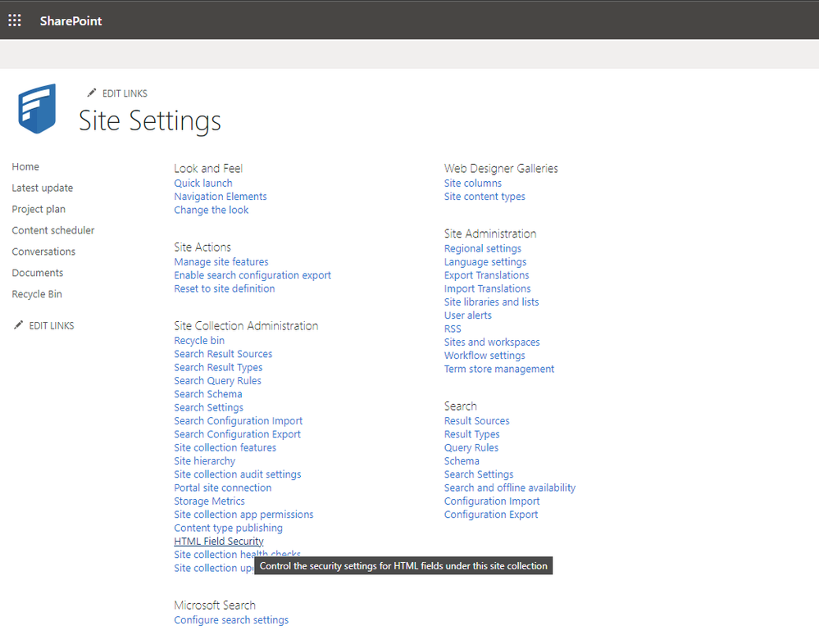
Task: Click Enable search configuration export
Action: tap(253, 275)
